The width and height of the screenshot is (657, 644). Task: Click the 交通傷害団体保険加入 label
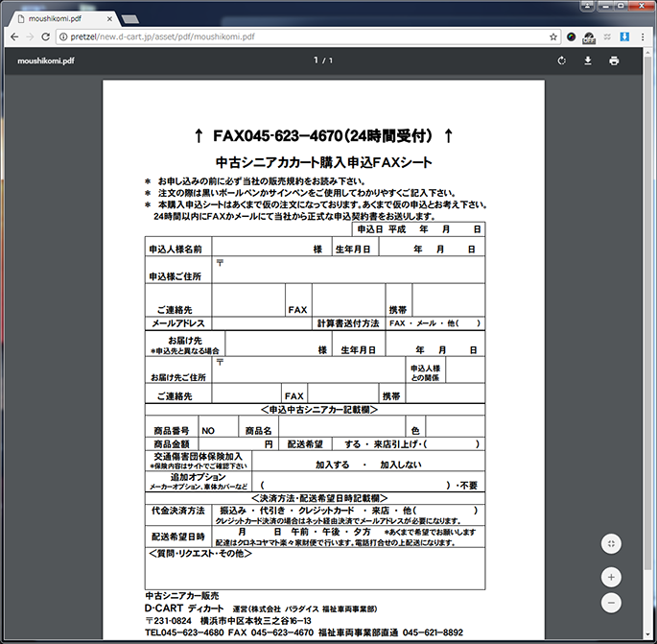click(199, 457)
